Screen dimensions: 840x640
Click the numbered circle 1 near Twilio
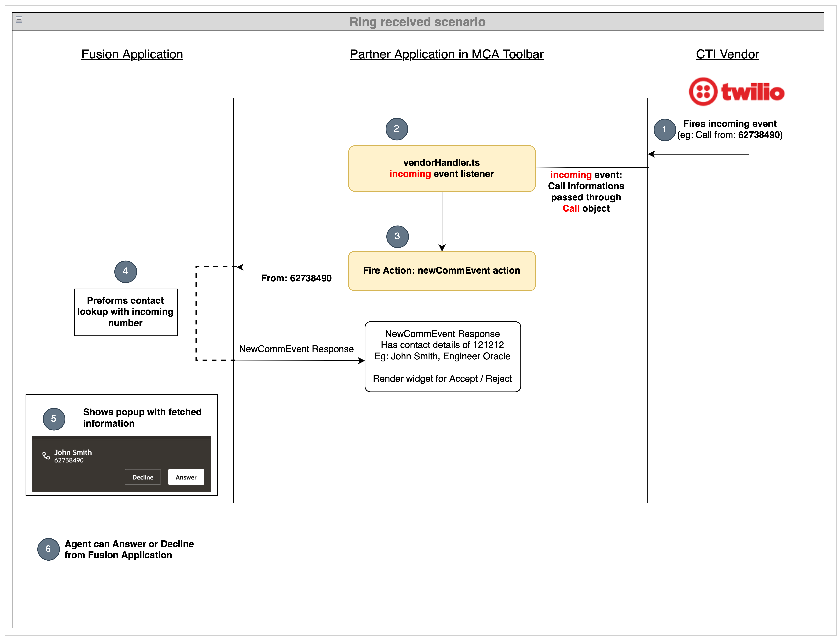click(x=664, y=129)
